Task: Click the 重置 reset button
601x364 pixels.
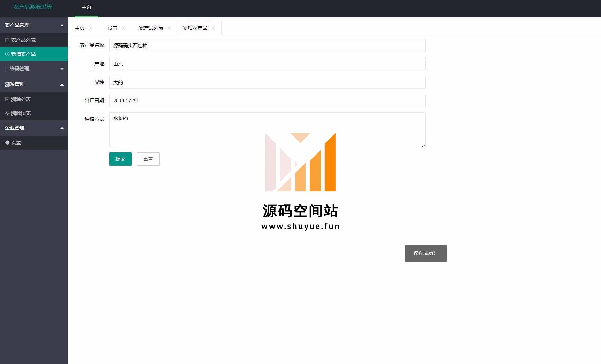Action: click(148, 159)
